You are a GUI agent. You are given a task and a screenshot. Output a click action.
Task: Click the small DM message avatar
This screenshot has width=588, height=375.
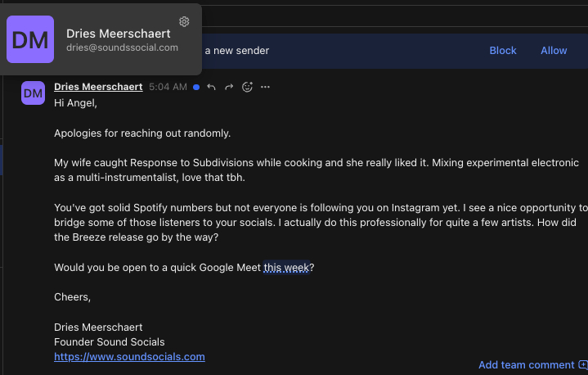point(33,93)
